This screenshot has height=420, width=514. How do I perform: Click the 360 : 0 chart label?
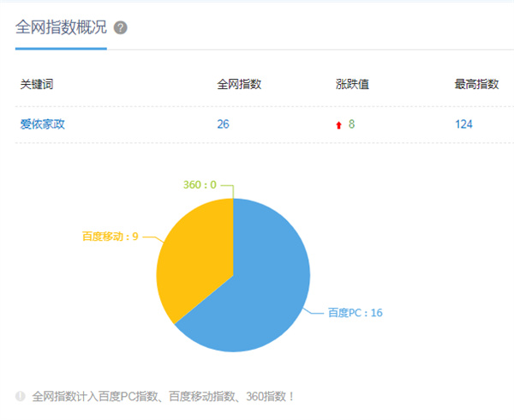pos(200,185)
